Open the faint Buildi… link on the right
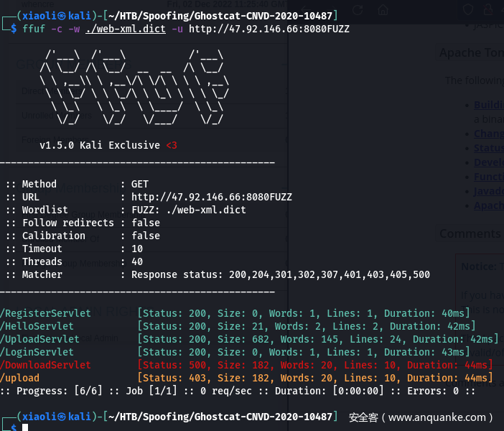 click(489, 105)
